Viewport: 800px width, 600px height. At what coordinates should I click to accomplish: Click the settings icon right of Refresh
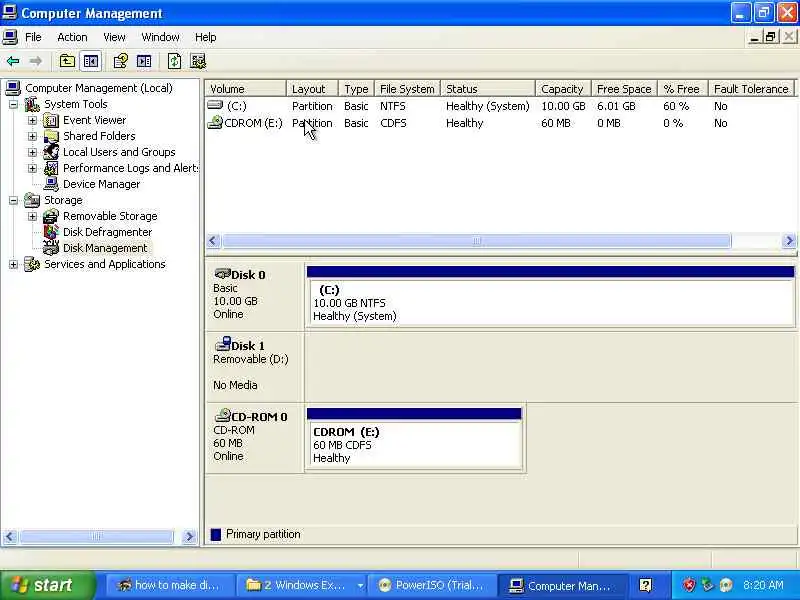point(198,61)
